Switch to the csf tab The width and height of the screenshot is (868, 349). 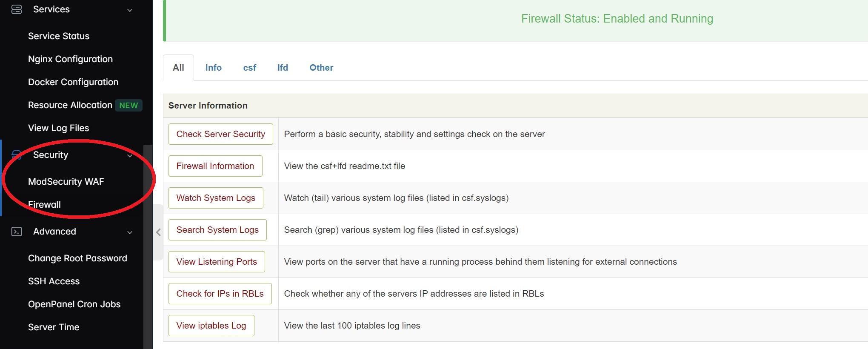tap(249, 68)
